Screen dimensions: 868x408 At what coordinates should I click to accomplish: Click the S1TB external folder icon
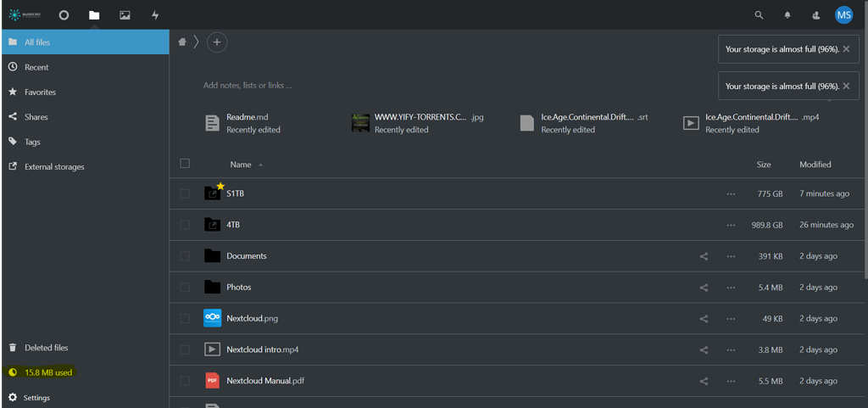(212, 193)
